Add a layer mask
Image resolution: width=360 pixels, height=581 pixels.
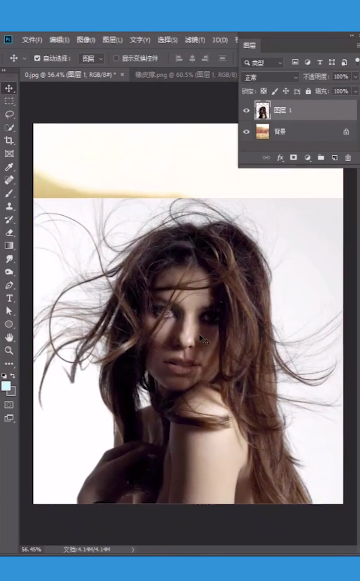point(293,158)
